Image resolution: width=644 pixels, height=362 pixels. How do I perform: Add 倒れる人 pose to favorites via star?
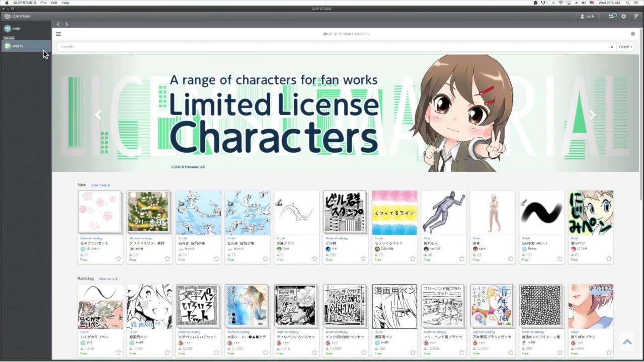tap(462, 259)
